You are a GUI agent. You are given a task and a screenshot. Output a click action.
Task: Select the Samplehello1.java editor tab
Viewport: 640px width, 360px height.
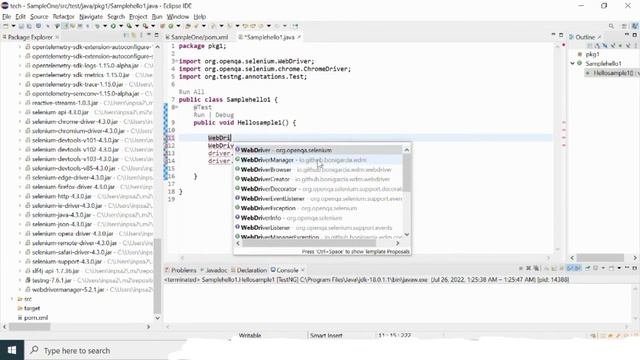(x=269, y=37)
